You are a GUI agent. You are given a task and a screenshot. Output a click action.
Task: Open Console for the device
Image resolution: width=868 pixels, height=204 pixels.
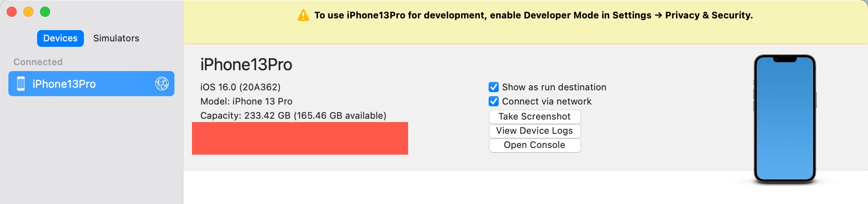coord(535,145)
